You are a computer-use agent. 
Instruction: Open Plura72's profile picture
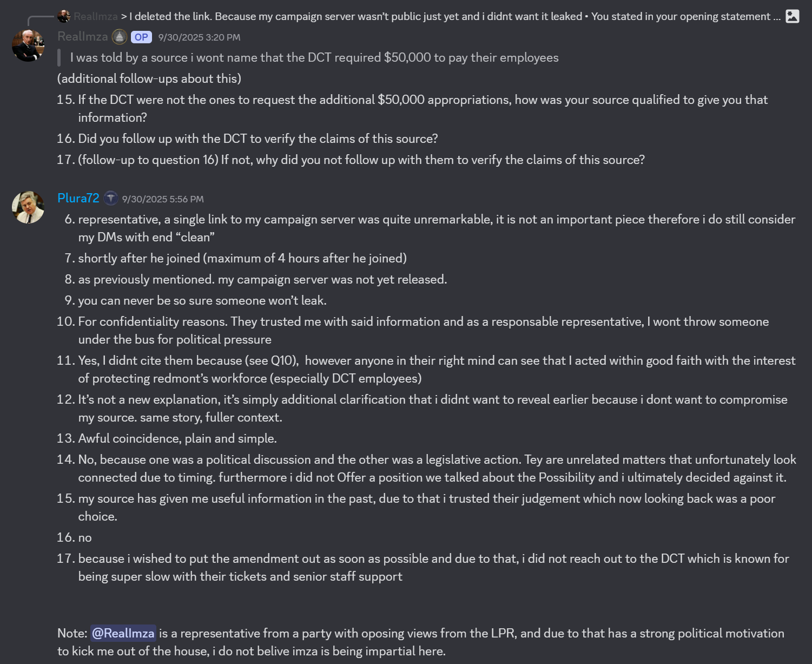click(x=28, y=207)
